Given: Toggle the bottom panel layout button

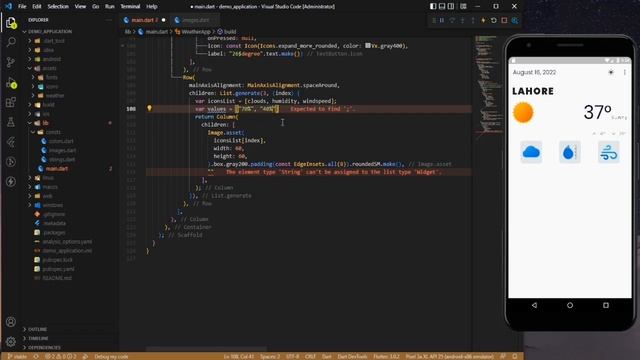Looking at the screenshot, I should (442, 7).
